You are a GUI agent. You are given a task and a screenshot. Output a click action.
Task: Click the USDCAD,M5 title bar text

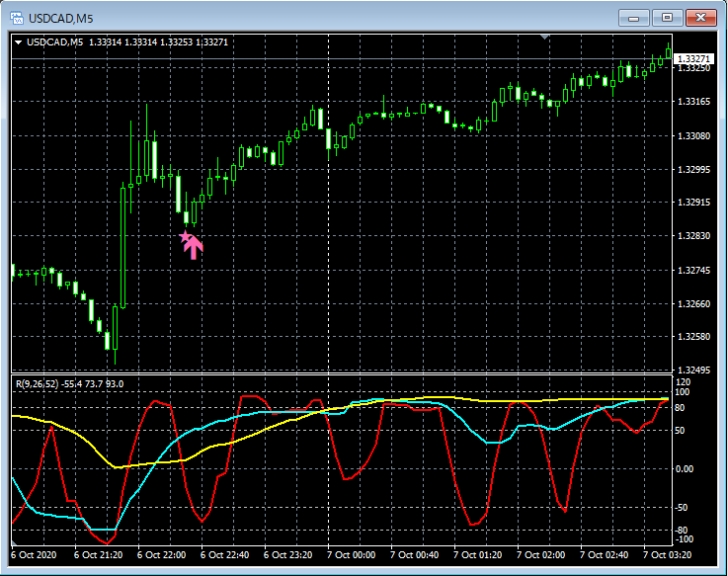coord(61,18)
